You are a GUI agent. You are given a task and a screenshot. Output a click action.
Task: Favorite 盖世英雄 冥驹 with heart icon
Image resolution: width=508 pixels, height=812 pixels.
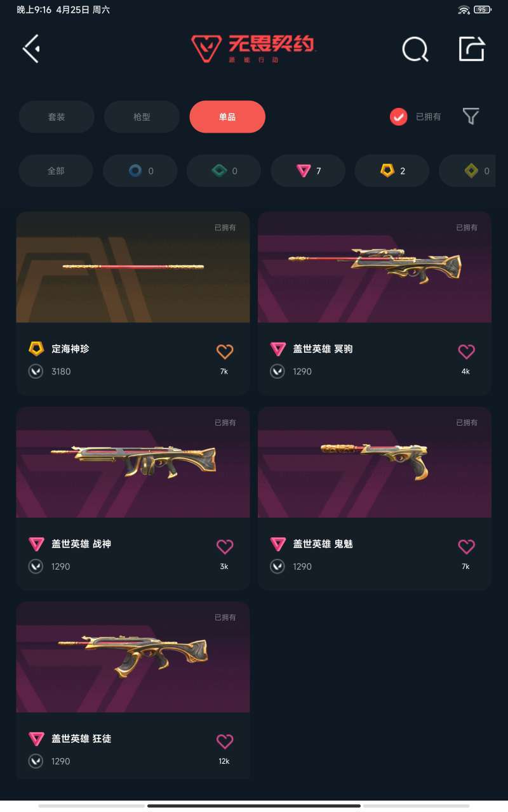tap(466, 351)
